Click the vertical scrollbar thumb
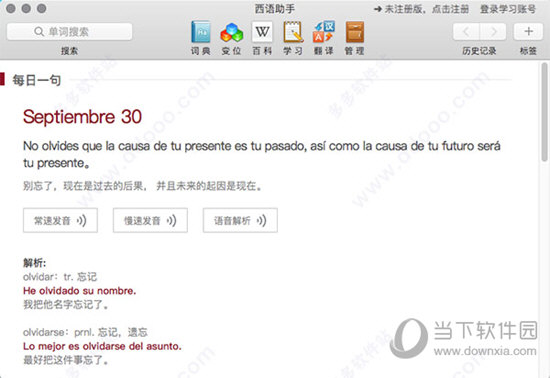550x378 pixels. [544, 112]
